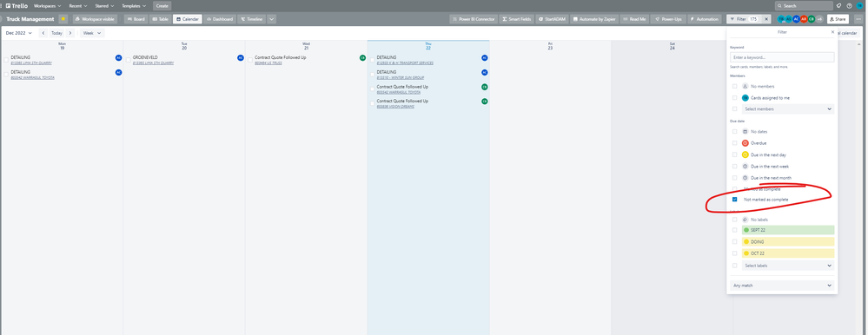Change the Week view dropdown
868x335 pixels.
tap(92, 33)
